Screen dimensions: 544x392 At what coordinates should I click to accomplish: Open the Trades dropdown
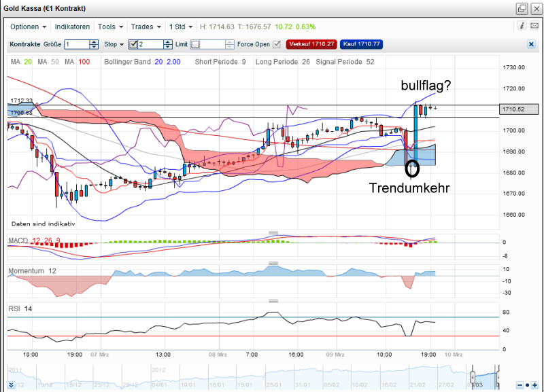coord(146,26)
